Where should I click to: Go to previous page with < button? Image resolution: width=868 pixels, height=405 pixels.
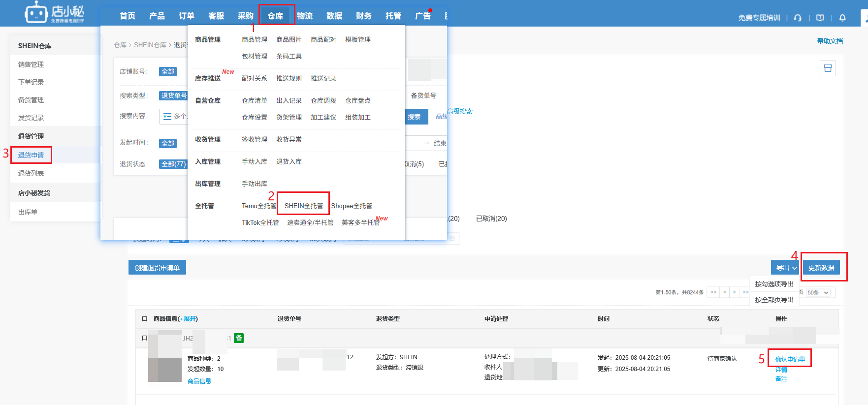pyautogui.click(x=724, y=292)
